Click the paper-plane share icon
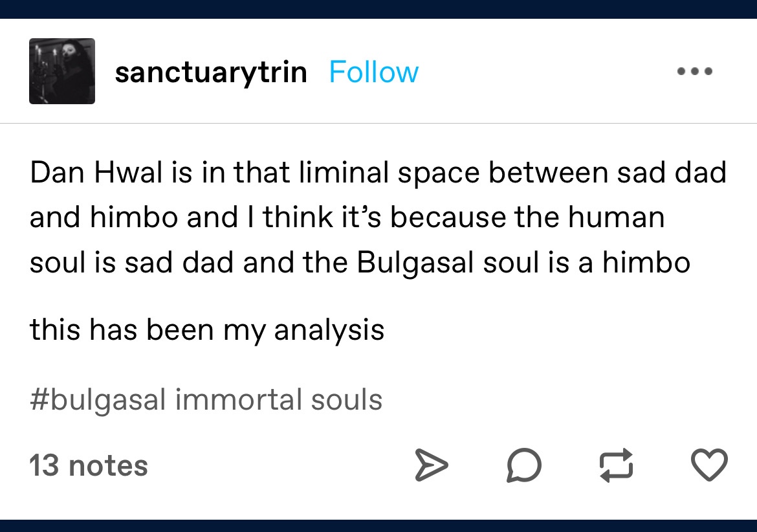Screen dimensions: 757x532 (x=430, y=466)
